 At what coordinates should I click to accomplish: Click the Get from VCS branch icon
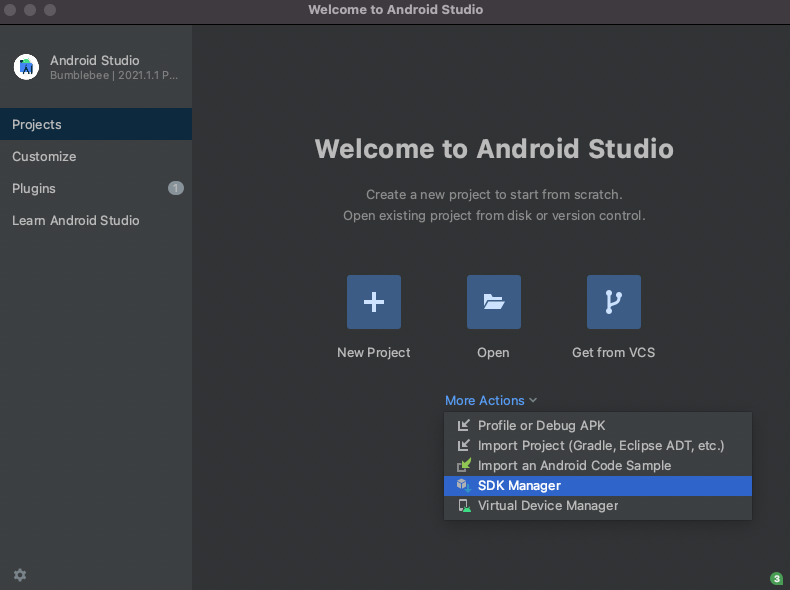(x=614, y=302)
